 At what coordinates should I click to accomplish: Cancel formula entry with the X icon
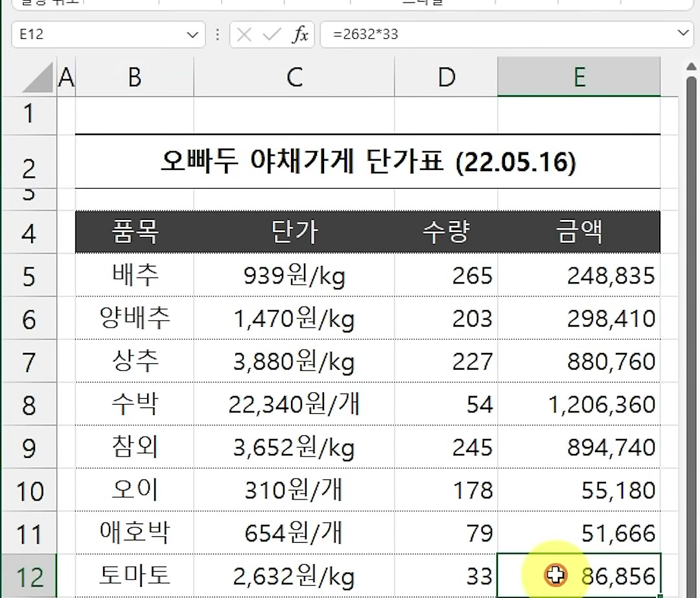[x=244, y=34]
